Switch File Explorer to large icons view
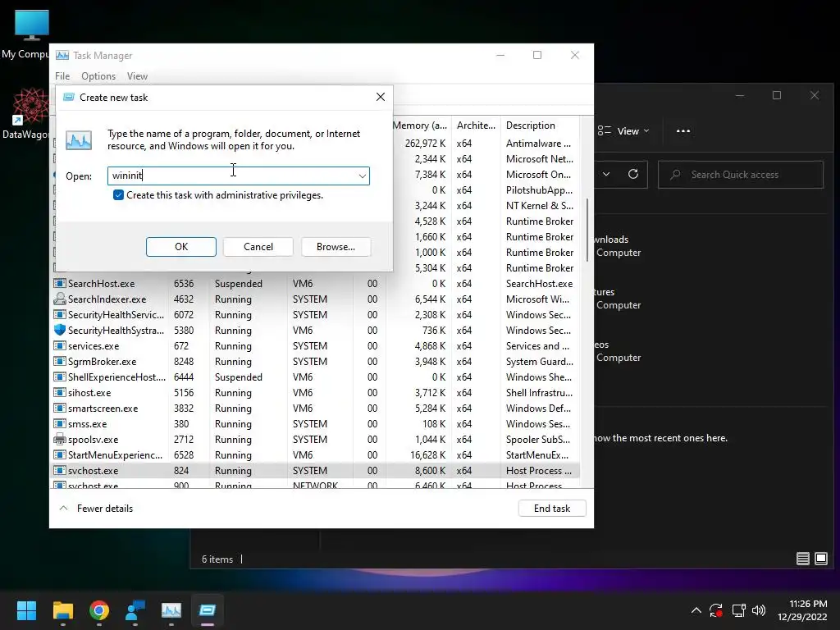 tap(820, 559)
